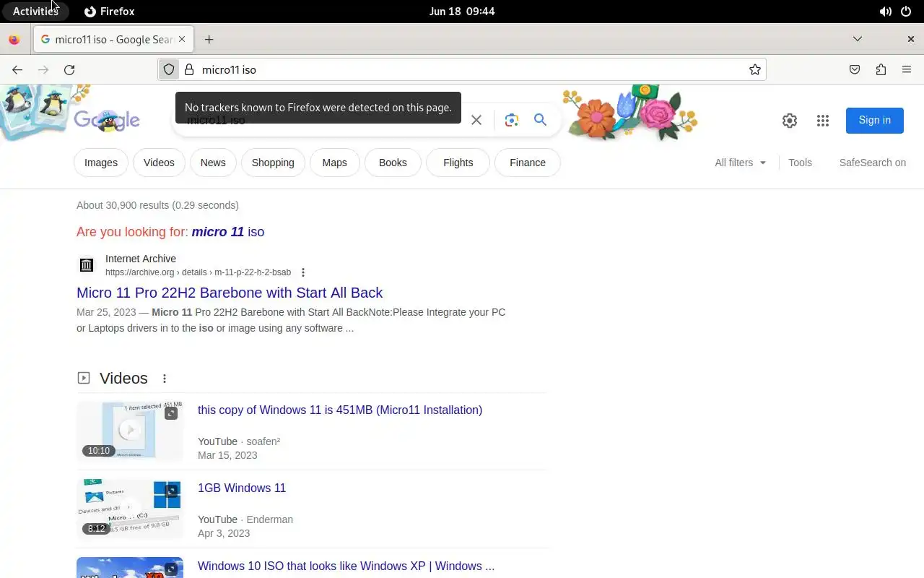Open Google quick settings gear
The image size is (924, 578).
[790, 121]
